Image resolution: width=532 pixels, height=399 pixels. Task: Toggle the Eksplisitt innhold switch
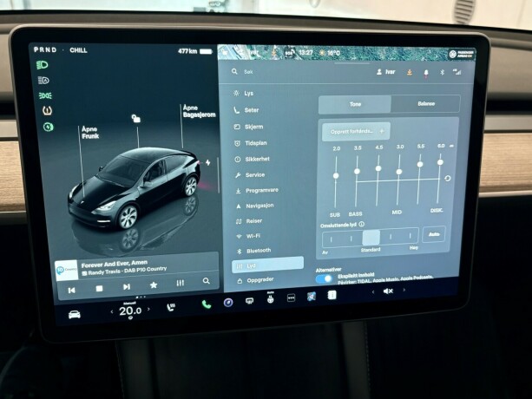[x=325, y=278]
